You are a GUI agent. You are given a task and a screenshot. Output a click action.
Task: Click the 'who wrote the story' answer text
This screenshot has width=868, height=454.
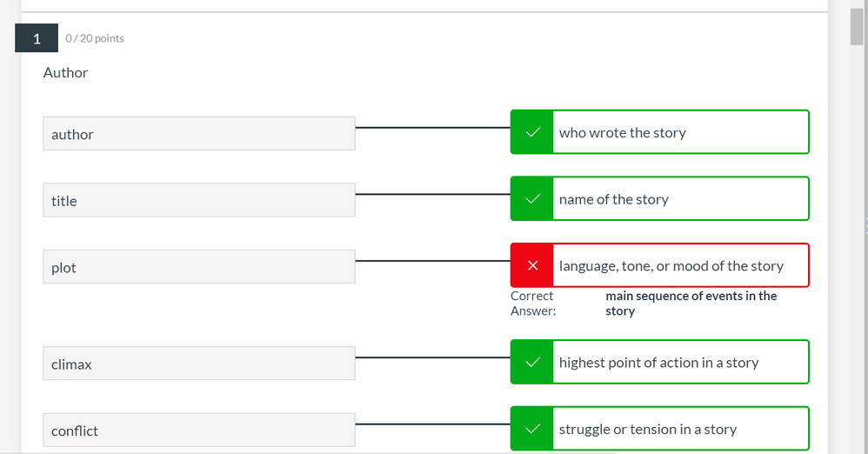coord(622,133)
